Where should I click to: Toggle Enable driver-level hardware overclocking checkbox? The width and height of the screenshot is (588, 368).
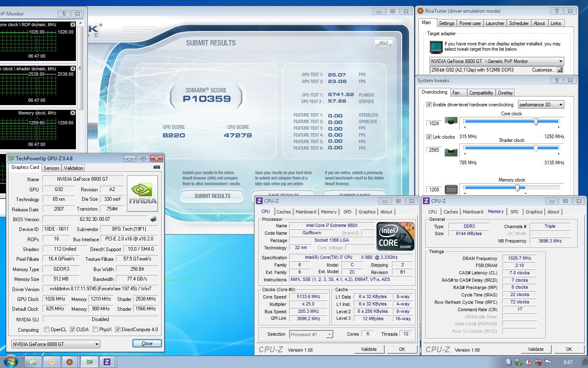tap(429, 105)
